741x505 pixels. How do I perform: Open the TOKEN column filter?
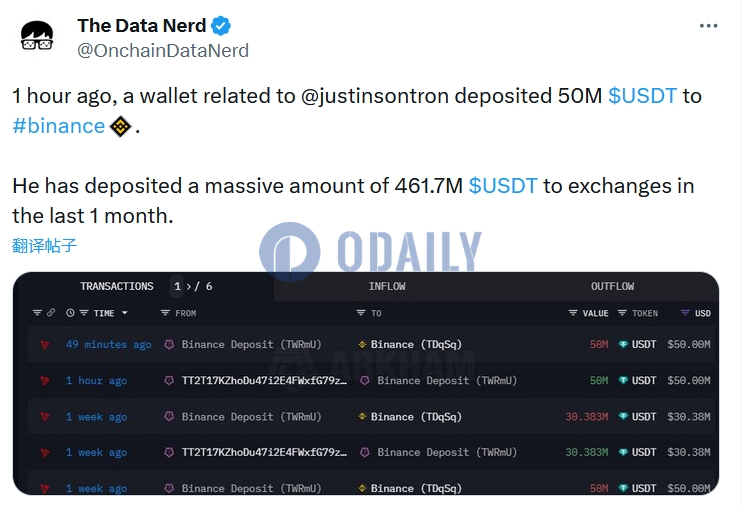pos(623,313)
